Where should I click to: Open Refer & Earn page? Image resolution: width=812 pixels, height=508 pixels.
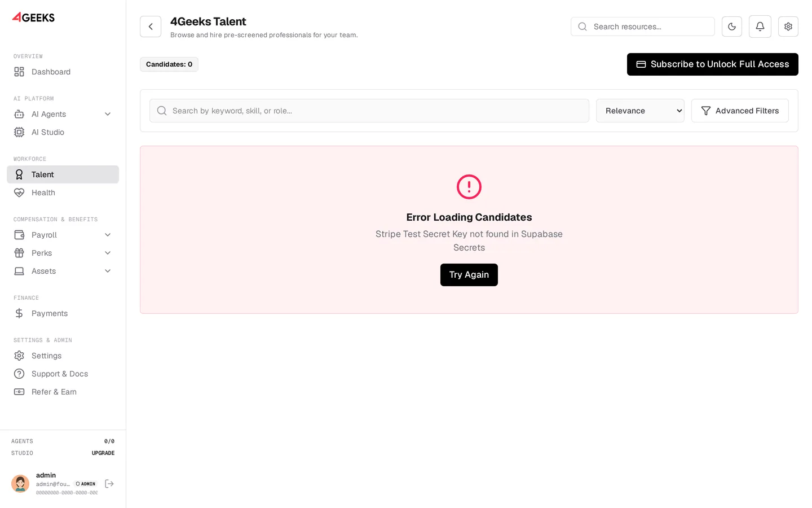pos(63,392)
